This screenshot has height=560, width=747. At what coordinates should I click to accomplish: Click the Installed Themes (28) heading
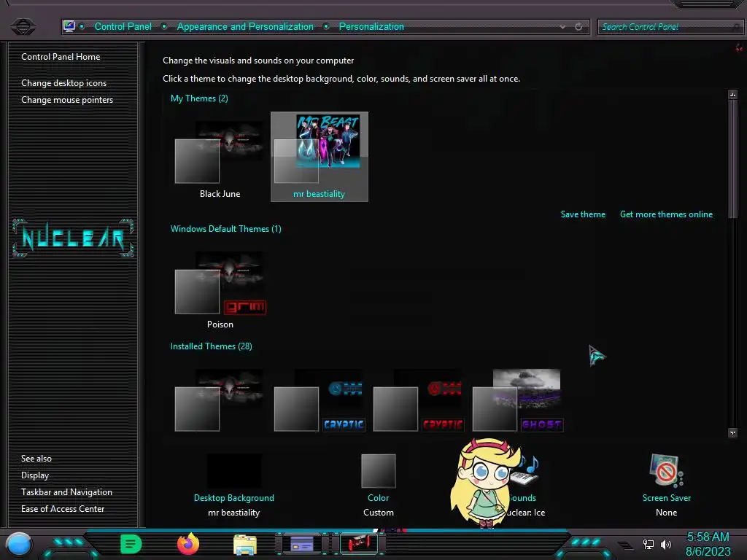tap(211, 346)
